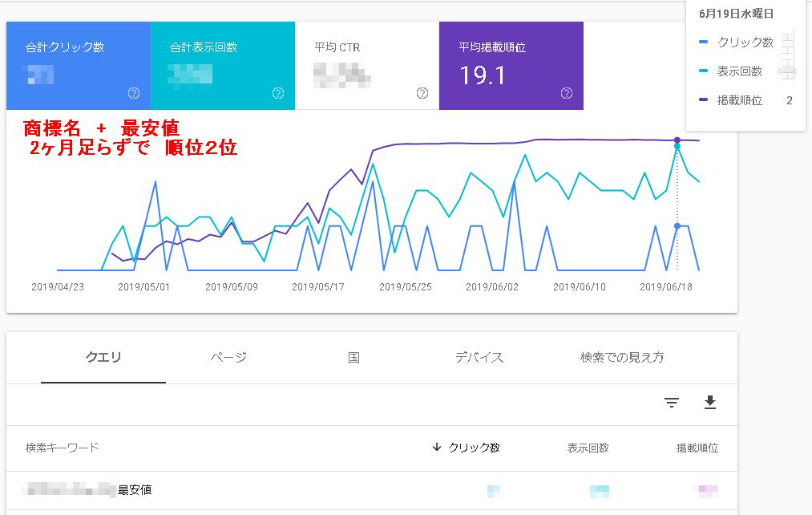Sort table by 表示回数 column header
The height and width of the screenshot is (515, 812).
[x=588, y=448]
